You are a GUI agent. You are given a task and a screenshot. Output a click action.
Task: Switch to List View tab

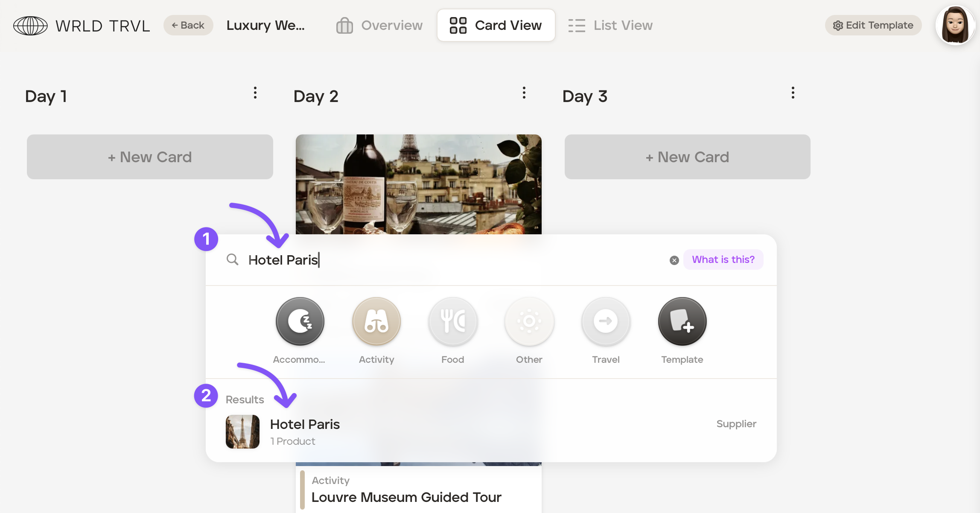click(x=610, y=26)
